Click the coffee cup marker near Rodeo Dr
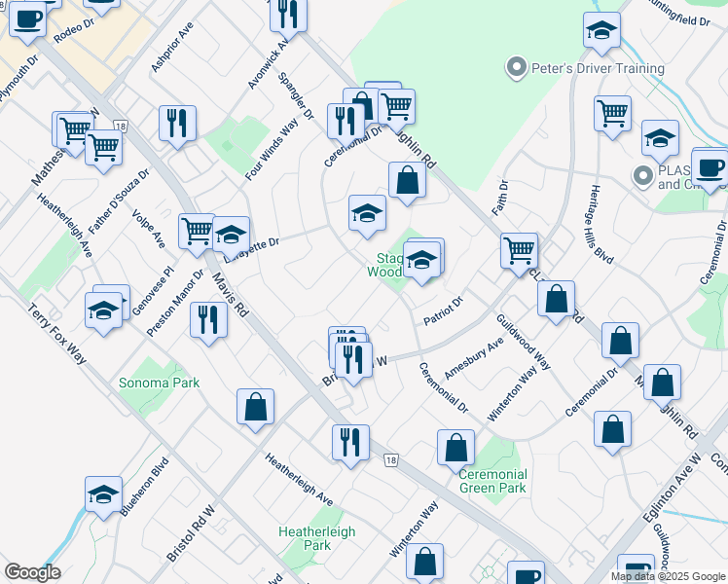Screen dimensions: 728x584 [x=27, y=18]
